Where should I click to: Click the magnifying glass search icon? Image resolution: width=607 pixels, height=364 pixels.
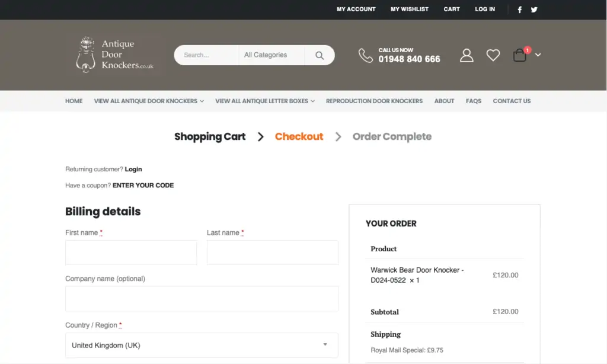(320, 55)
